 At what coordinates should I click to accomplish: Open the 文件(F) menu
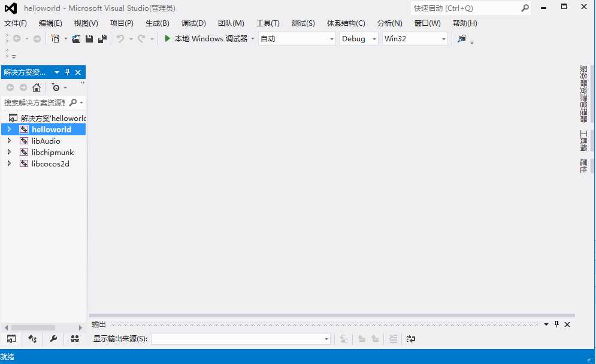[15, 23]
